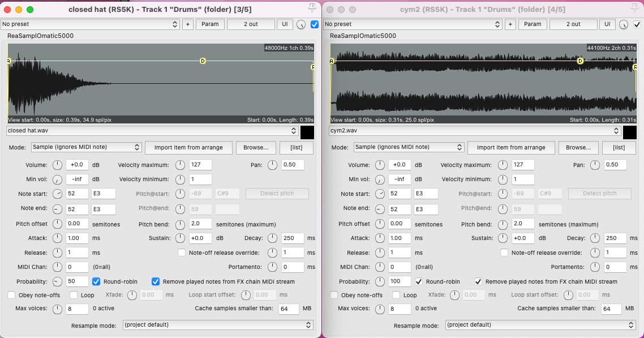Open Resample mode dropdown in cym2 window
644x338 pixels.
pyautogui.click(x=540, y=325)
